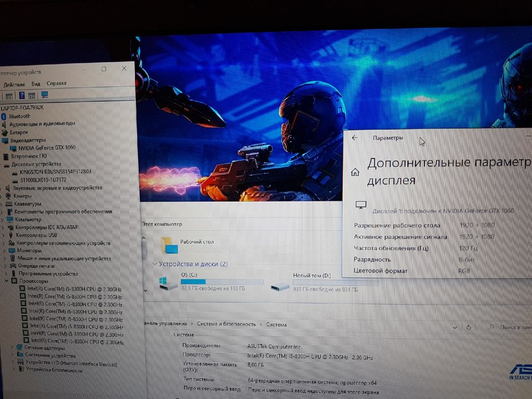Click the OS (C:) blue usage bar
The width and height of the screenshot is (532, 399).
pos(222,282)
